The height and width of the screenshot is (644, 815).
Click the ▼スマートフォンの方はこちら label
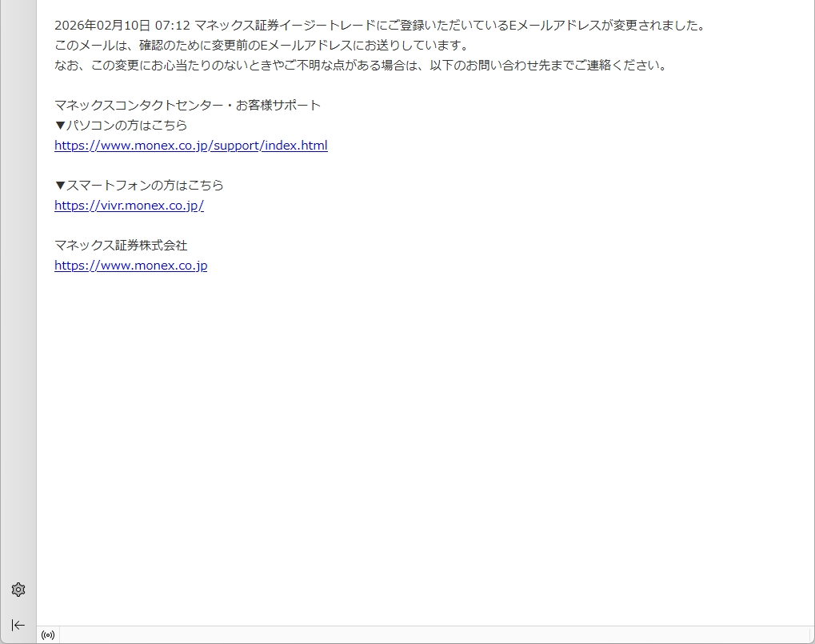[139, 186]
